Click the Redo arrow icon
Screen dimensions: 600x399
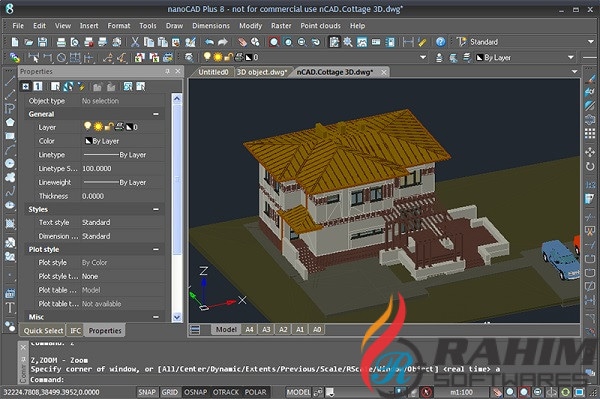coord(223,42)
